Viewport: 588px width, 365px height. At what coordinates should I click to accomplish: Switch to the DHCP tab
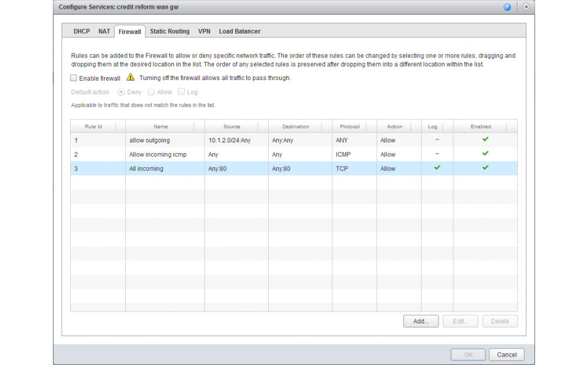[82, 32]
